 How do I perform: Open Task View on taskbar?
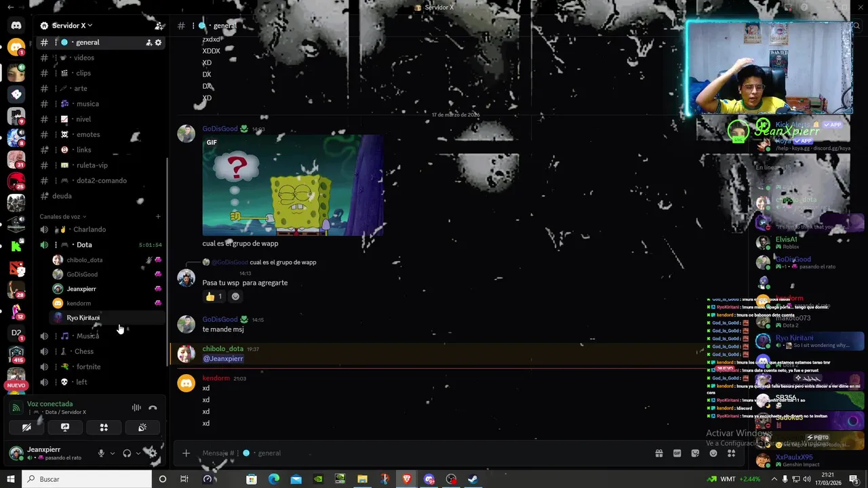coord(184,479)
